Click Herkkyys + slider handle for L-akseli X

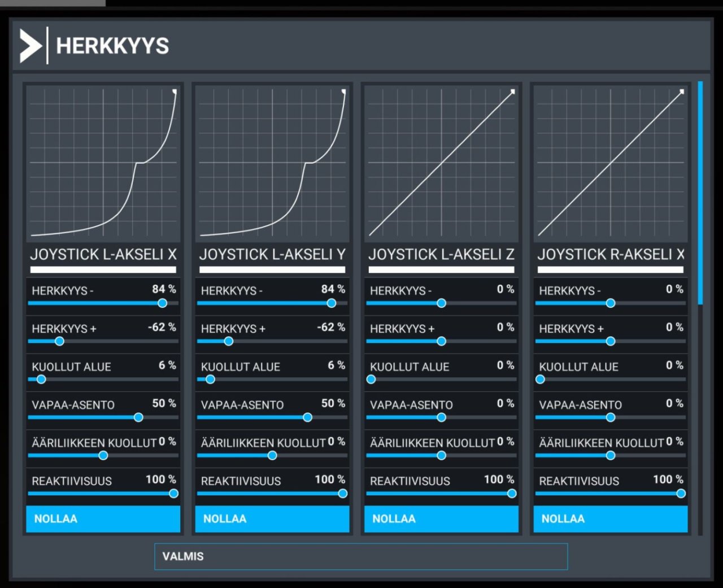coord(59,341)
